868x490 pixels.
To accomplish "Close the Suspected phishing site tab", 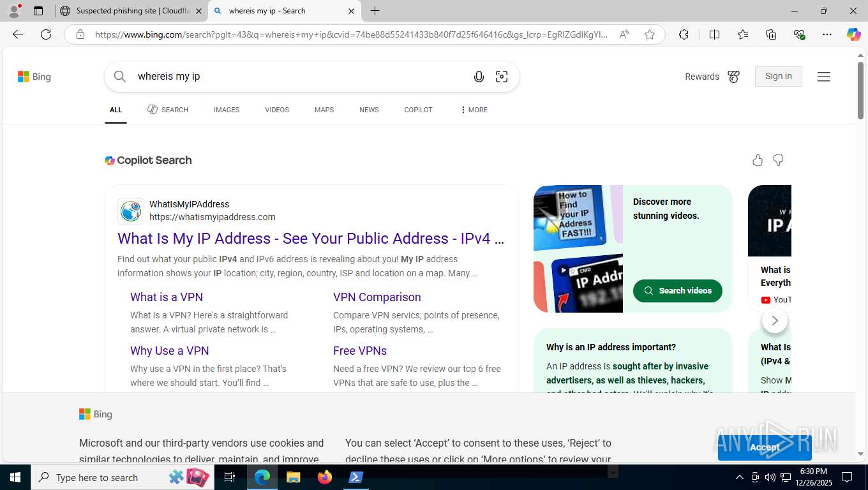I will point(198,11).
